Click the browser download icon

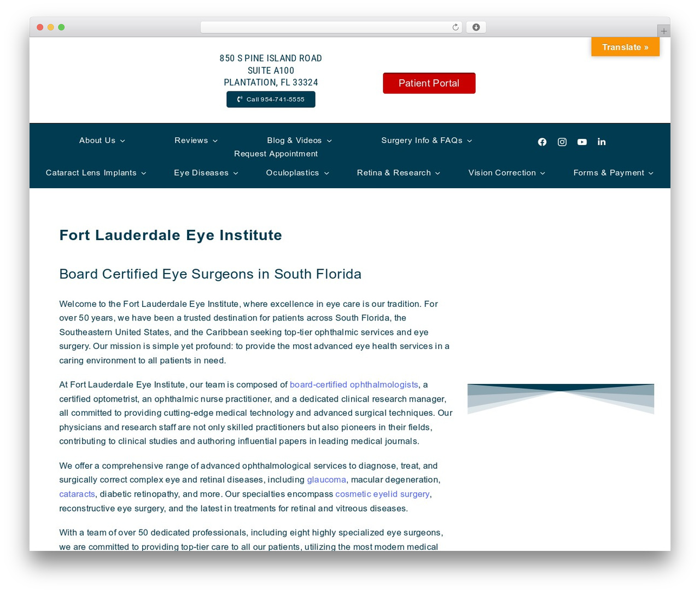tap(476, 27)
